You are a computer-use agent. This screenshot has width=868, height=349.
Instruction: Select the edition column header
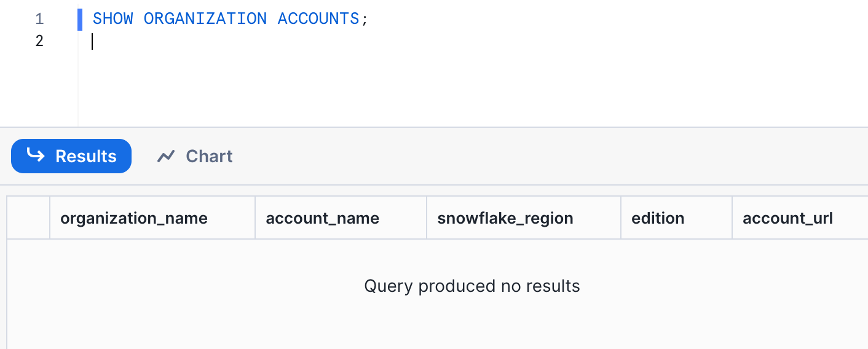[x=658, y=218]
